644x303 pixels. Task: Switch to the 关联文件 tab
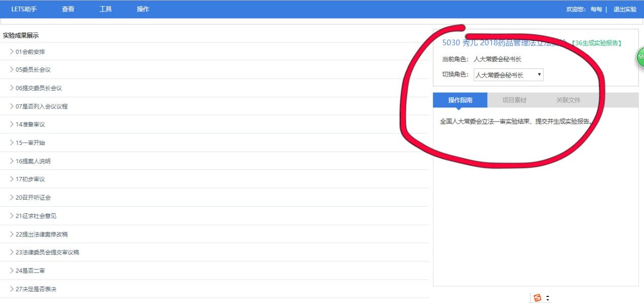tap(568, 100)
